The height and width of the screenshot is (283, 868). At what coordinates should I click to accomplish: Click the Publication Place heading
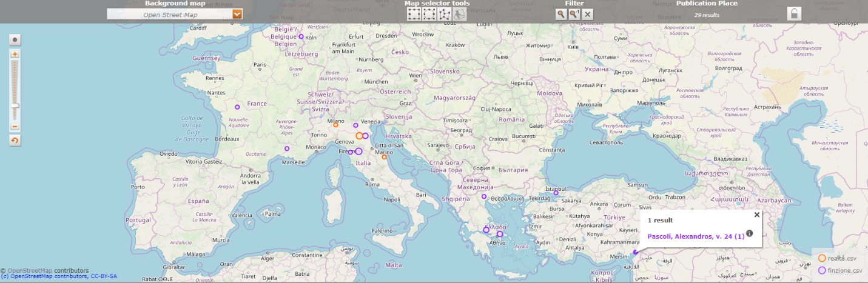pos(707,4)
